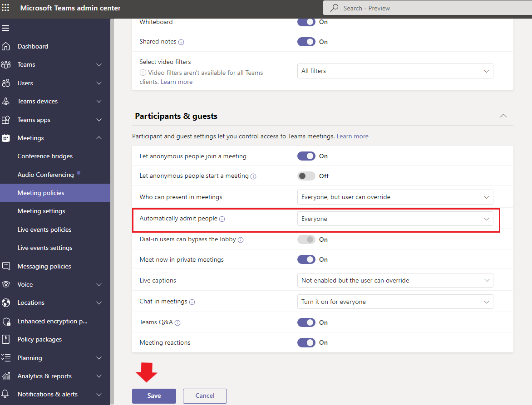Click info icon beside Chat in meetings

(192, 302)
